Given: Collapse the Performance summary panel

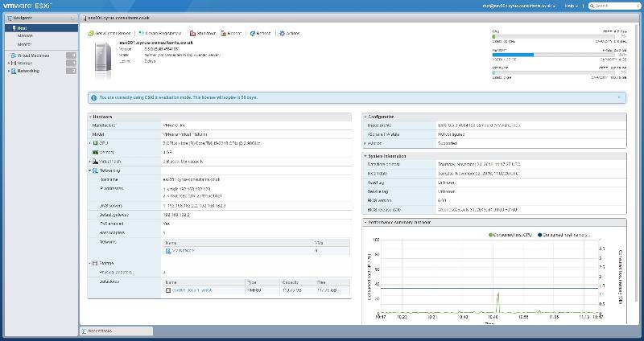Looking at the screenshot, I should [x=365, y=223].
